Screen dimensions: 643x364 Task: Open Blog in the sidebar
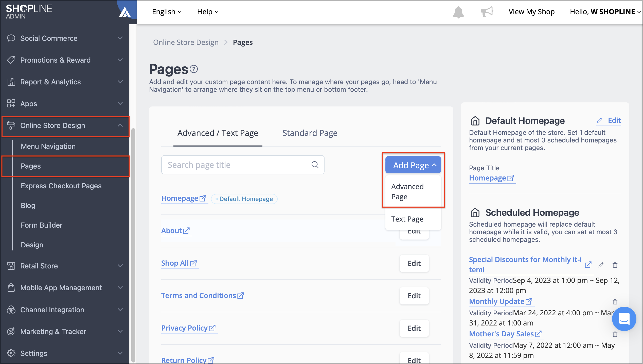28,206
